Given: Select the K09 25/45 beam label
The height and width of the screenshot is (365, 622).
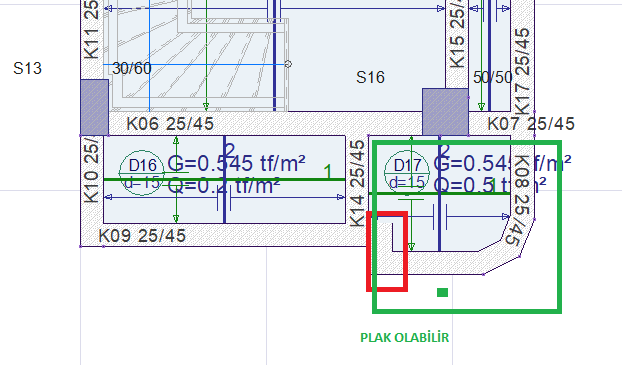Looking at the screenshot, I should pyautogui.click(x=142, y=236).
